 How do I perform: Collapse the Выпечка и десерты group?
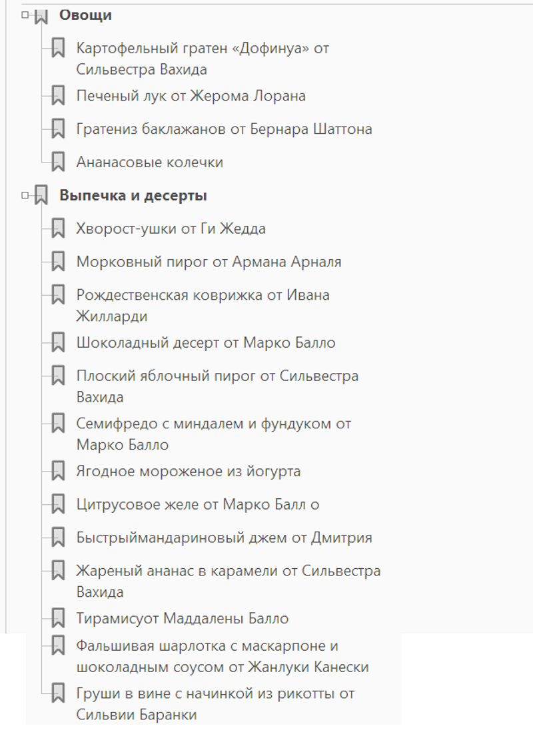tap(25, 195)
